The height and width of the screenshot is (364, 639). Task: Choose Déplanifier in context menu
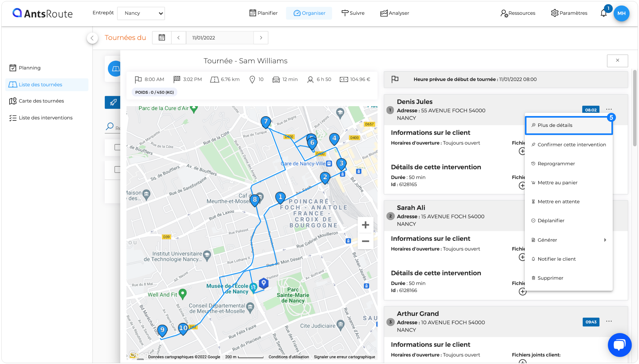[568, 221]
